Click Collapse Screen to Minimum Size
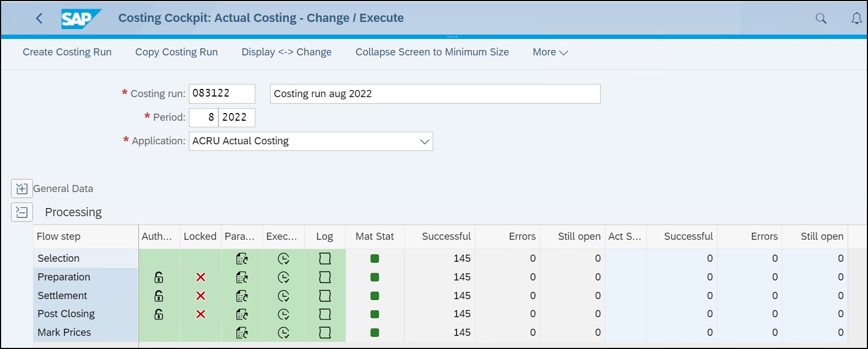 [432, 52]
